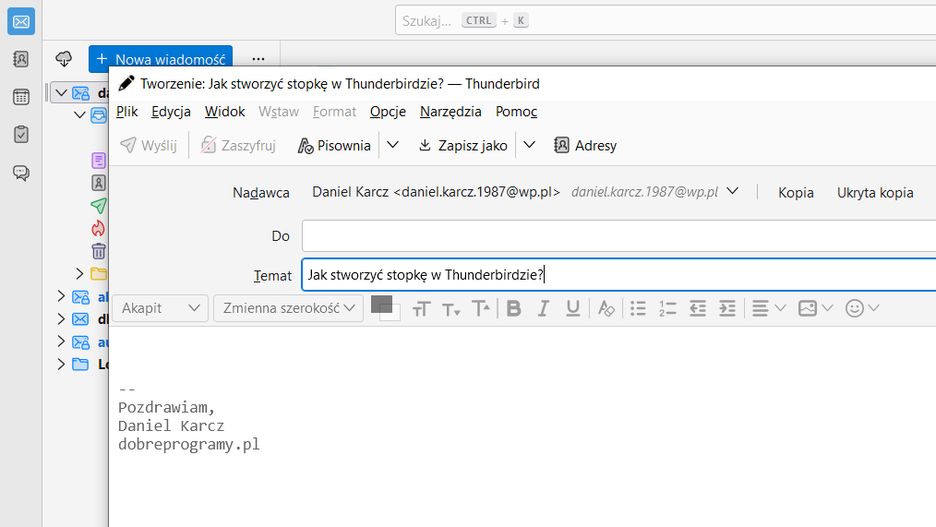Collapse the inbox folder in tree
The width and height of the screenshot is (936, 527).
pos(79,115)
